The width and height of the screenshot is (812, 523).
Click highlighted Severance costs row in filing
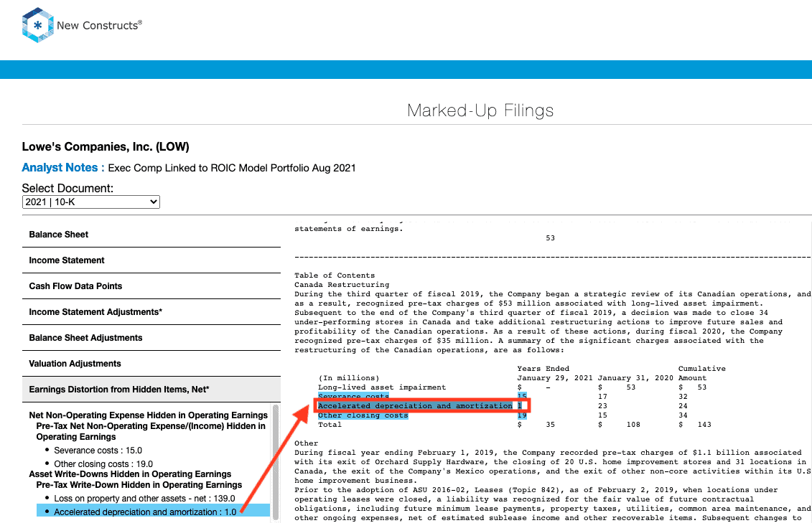click(422, 397)
